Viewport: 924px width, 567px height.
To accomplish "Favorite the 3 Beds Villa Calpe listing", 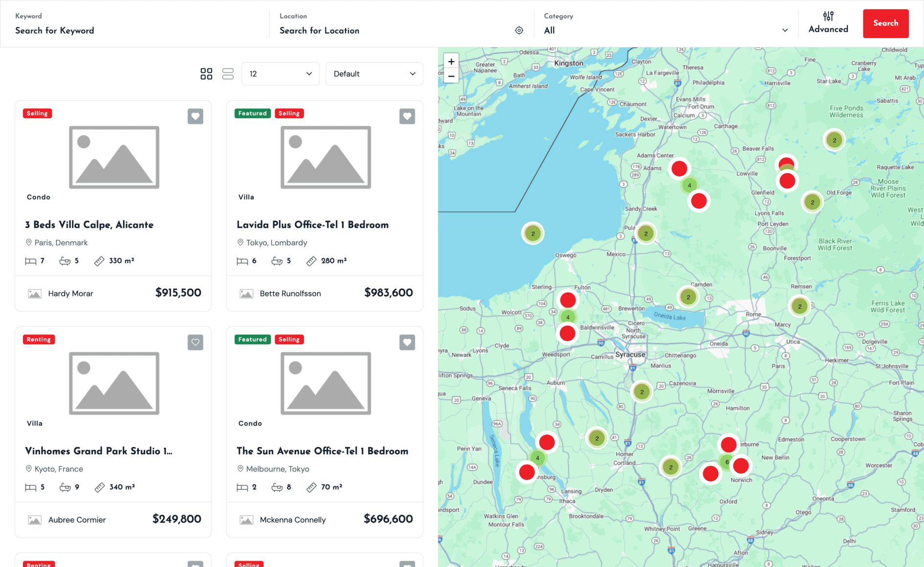I will point(195,116).
